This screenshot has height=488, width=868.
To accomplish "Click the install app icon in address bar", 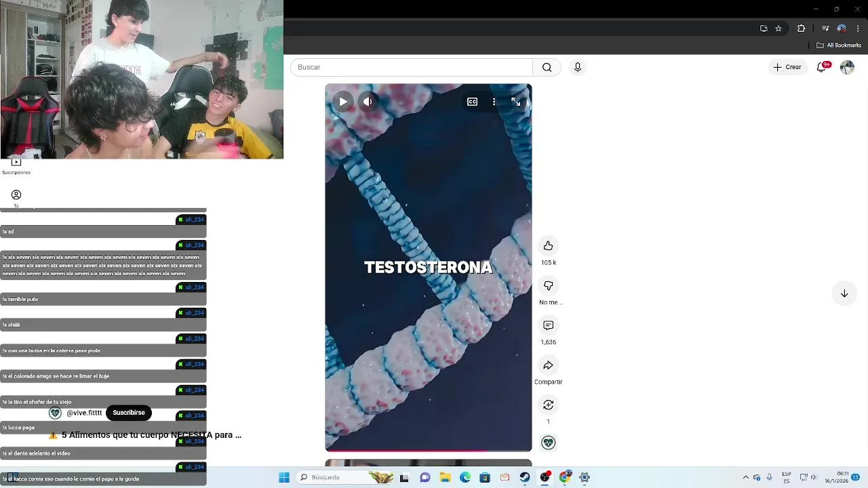I will pyautogui.click(x=764, y=28).
